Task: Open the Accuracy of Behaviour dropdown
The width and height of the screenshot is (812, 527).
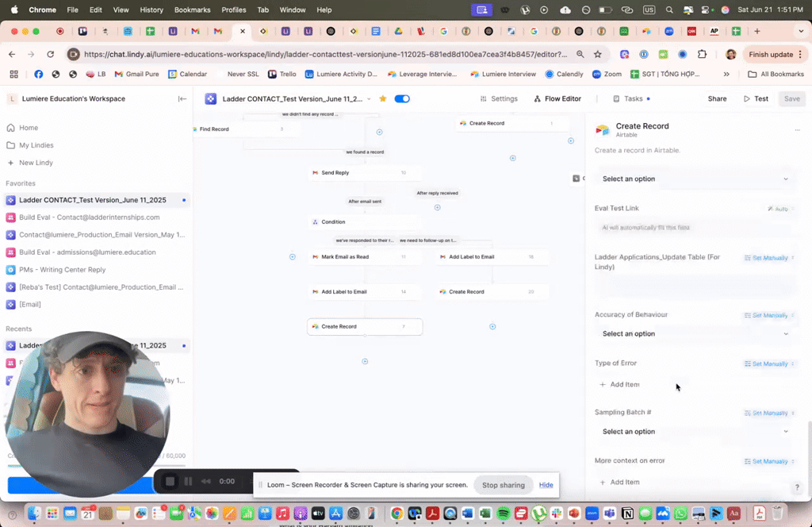Action: 695,334
